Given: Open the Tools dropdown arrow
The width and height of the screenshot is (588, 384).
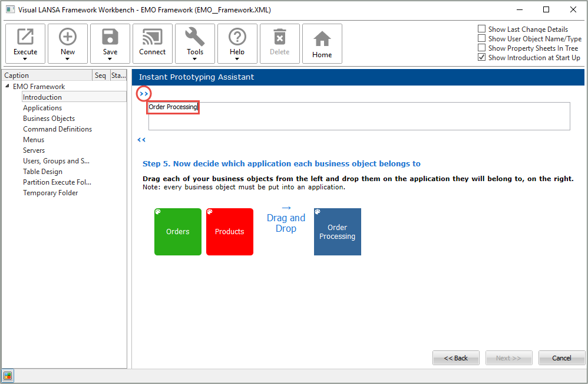Looking at the screenshot, I should tap(194, 59).
